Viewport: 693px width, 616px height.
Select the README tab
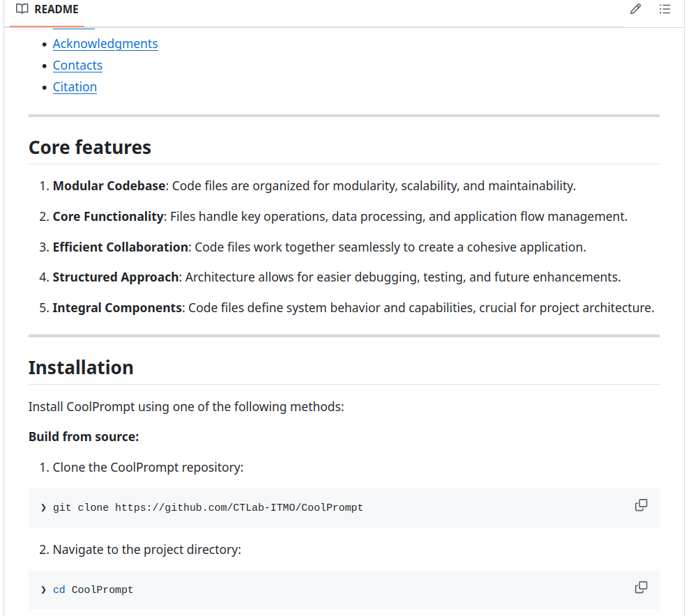(x=47, y=10)
